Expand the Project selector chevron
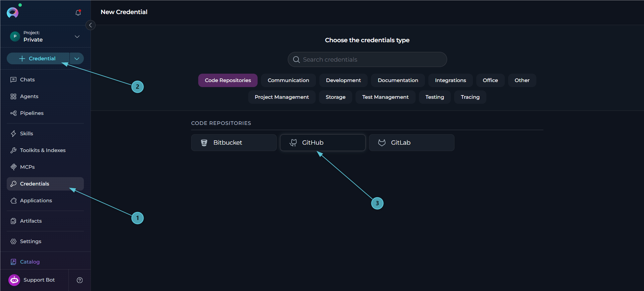644x291 pixels. point(77,37)
